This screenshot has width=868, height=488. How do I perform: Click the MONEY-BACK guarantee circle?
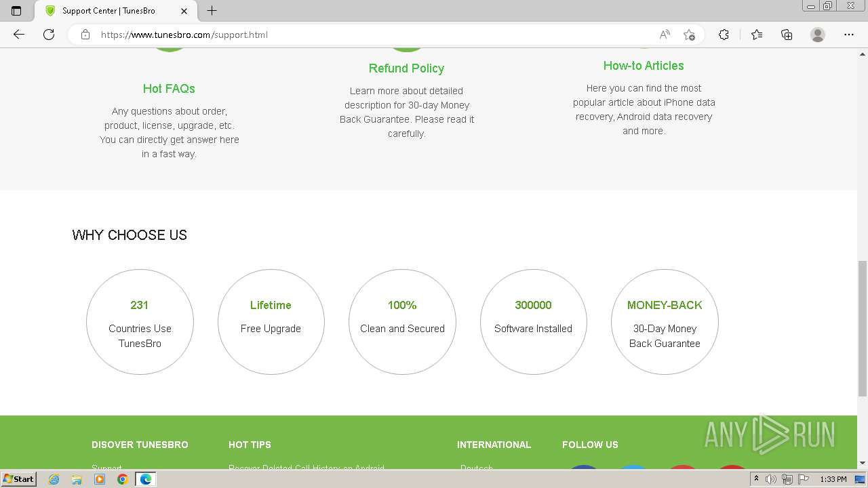[x=665, y=322]
